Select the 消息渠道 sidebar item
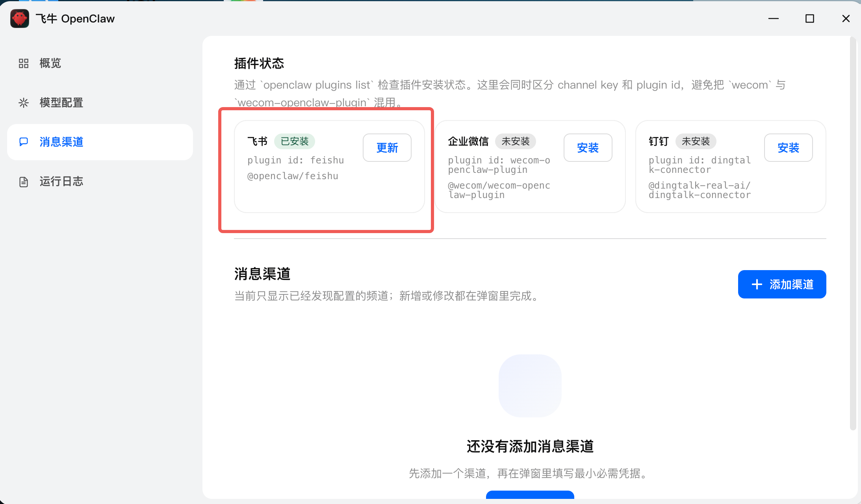Viewport: 861px width, 504px height. coord(61,142)
